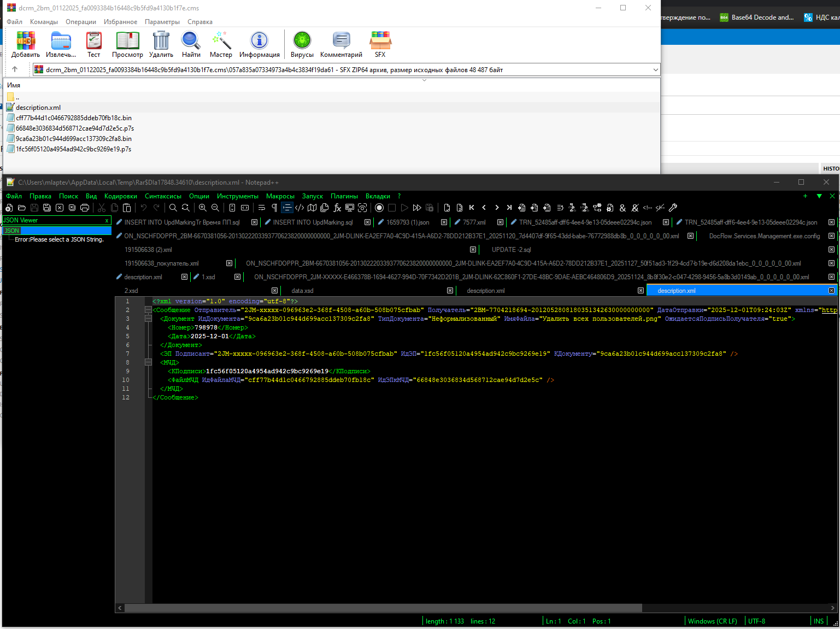This screenshot has width=840, height=629.
Task: Click the WinRAR Wizard (Мастер) icon
Action: pyautogui.click(x=221, y=44)
